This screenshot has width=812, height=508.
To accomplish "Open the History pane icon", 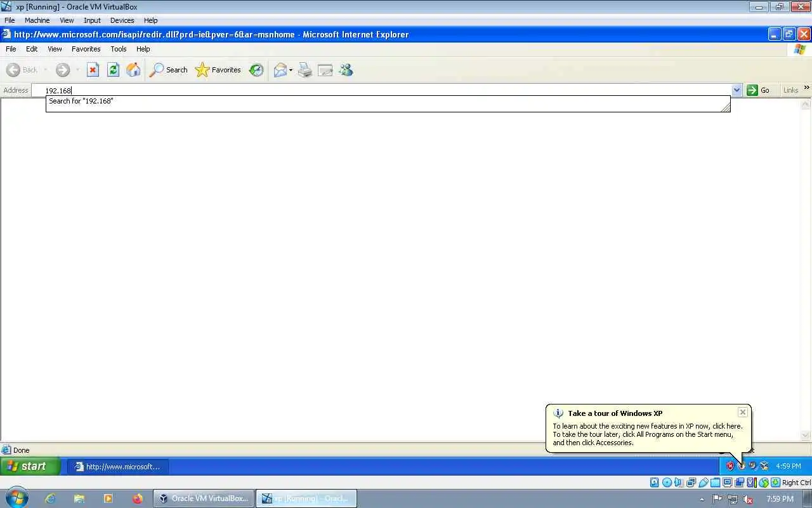I will point(256,70).
